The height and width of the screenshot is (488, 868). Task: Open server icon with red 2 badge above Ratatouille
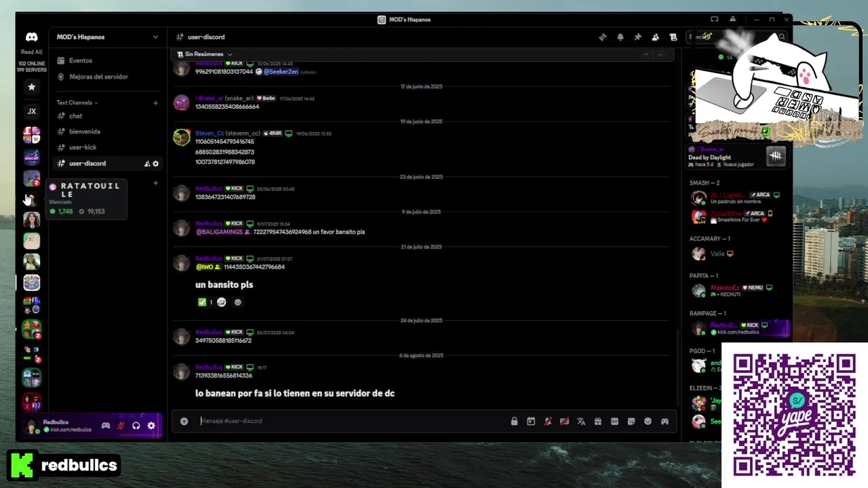(31, 178)
